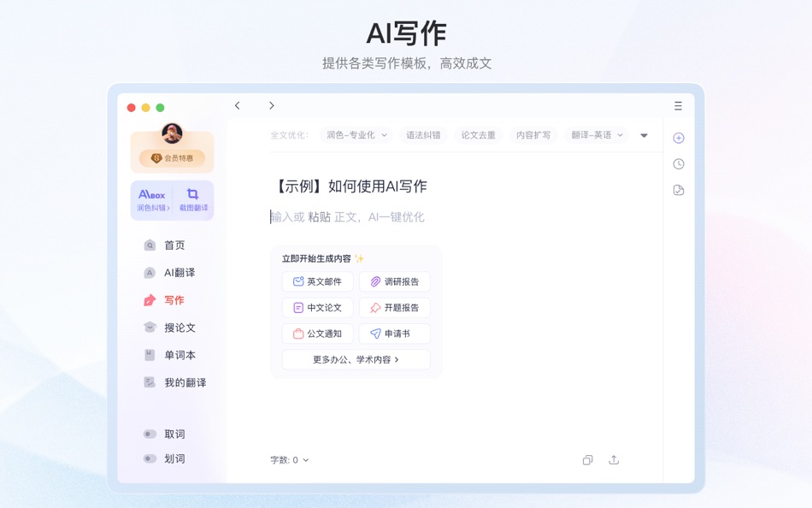Click the user avatar picture
Image resolution: width=812 pixels, height=508 pixels.
172,133
